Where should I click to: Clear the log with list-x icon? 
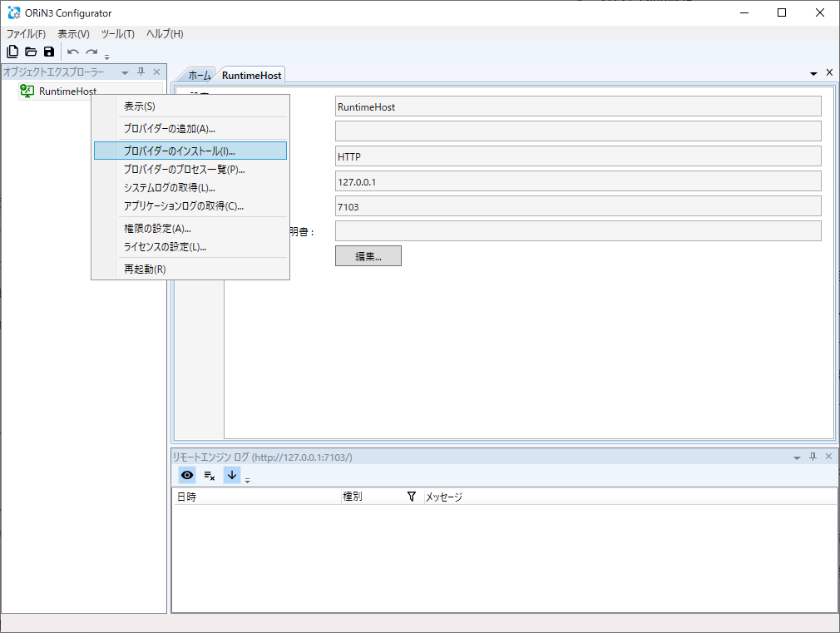pos(210,475)
